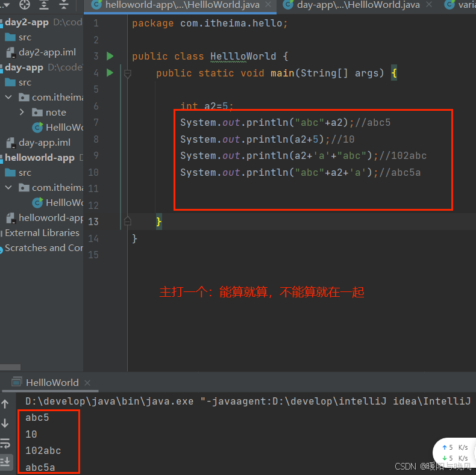Fold the main method using its gutter marker
This screenshot has width=476, height=475.
pyautogui.click(x=128, y=73)
